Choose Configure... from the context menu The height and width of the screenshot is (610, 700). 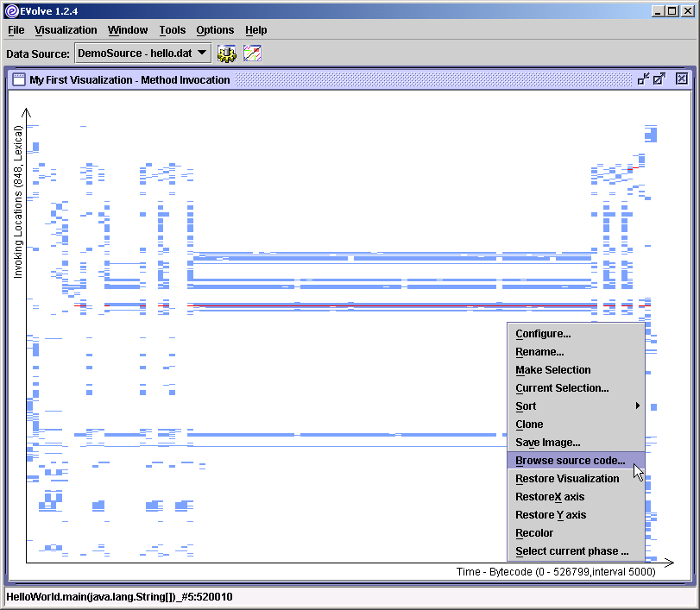coord(576,334)
